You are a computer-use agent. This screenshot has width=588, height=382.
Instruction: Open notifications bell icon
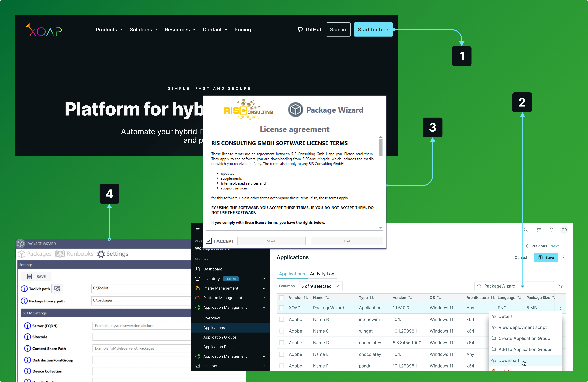pyautogui.click(x=551, y=230)
